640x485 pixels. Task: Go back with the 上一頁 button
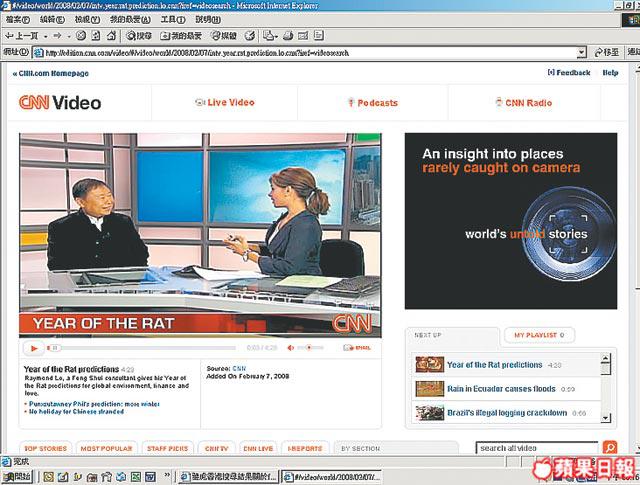[x=21, y=36]
